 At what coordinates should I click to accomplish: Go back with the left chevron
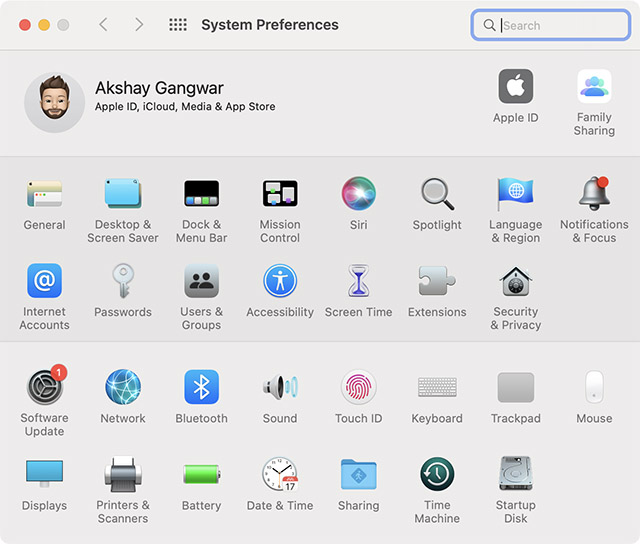(104, 24)
